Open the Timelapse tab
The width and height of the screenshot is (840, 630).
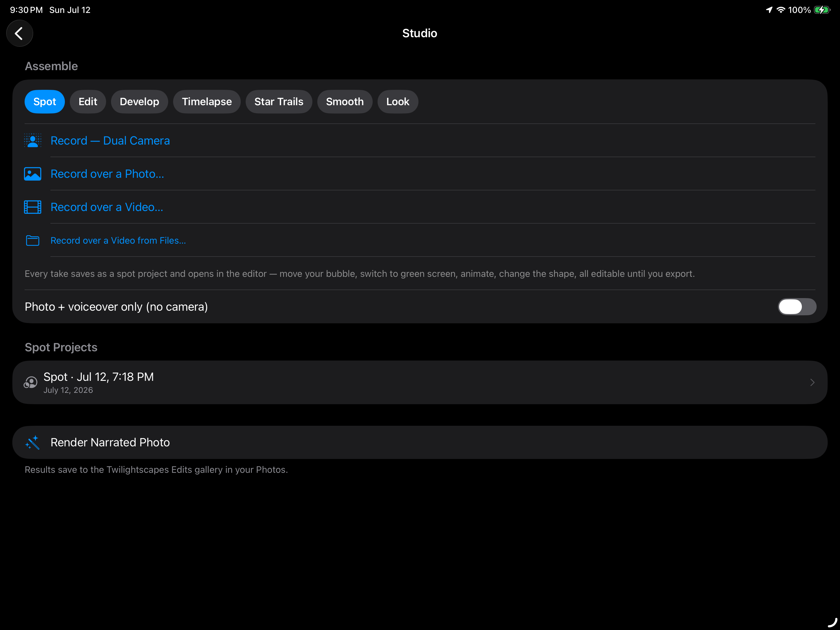[x=207, y=102]
